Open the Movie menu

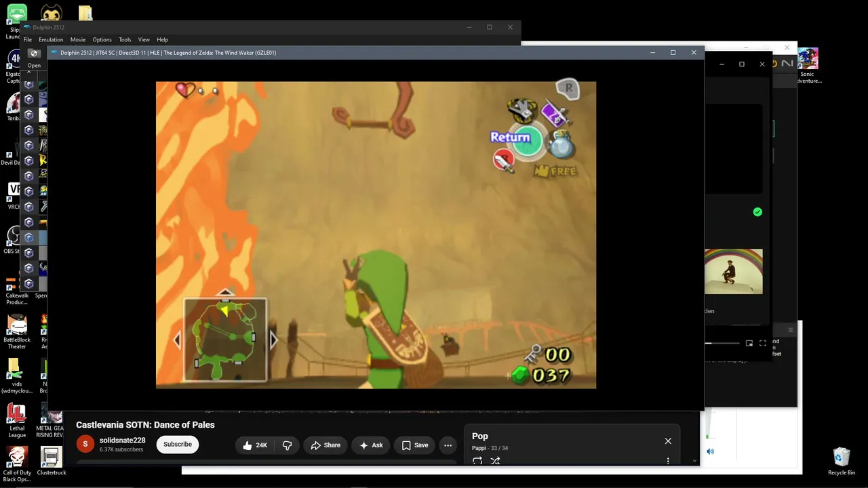[x=78, y=39]
